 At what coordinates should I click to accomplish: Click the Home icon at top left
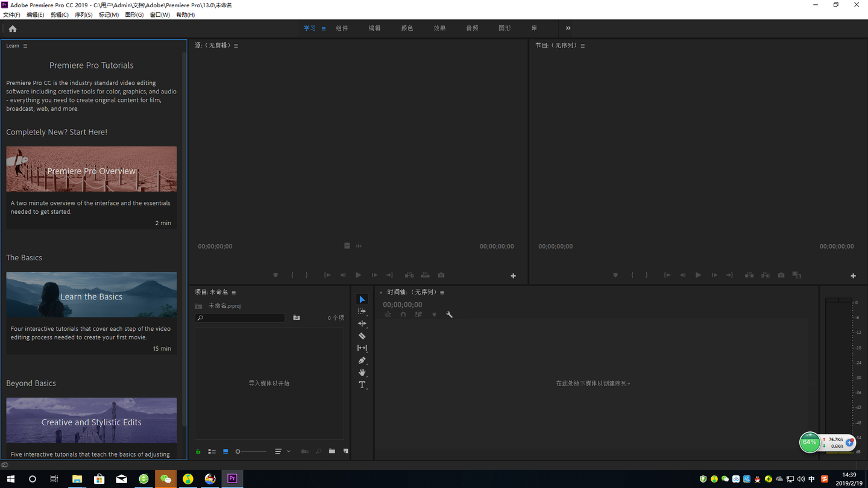point(13,28)
